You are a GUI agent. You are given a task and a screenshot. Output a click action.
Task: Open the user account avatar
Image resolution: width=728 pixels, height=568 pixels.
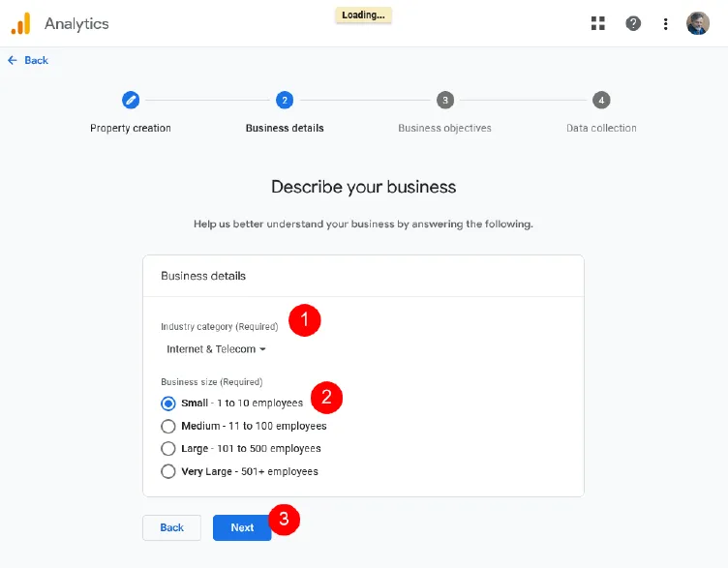coord(698,23)
